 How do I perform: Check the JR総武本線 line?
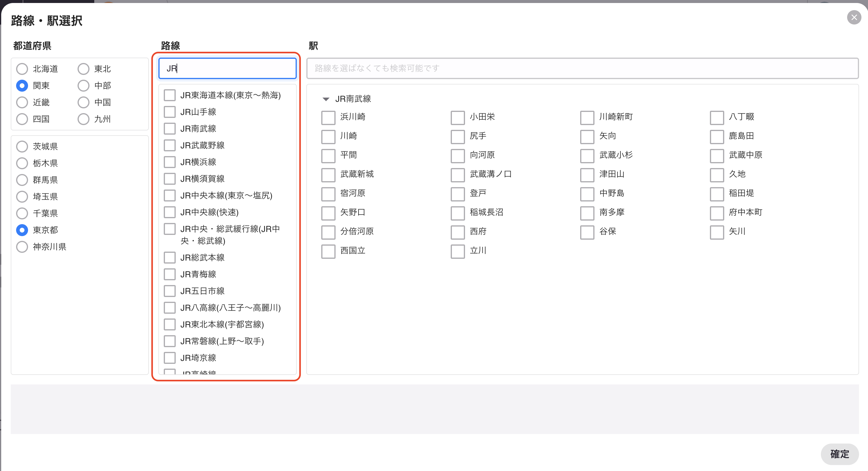click(x=169, y=258)
